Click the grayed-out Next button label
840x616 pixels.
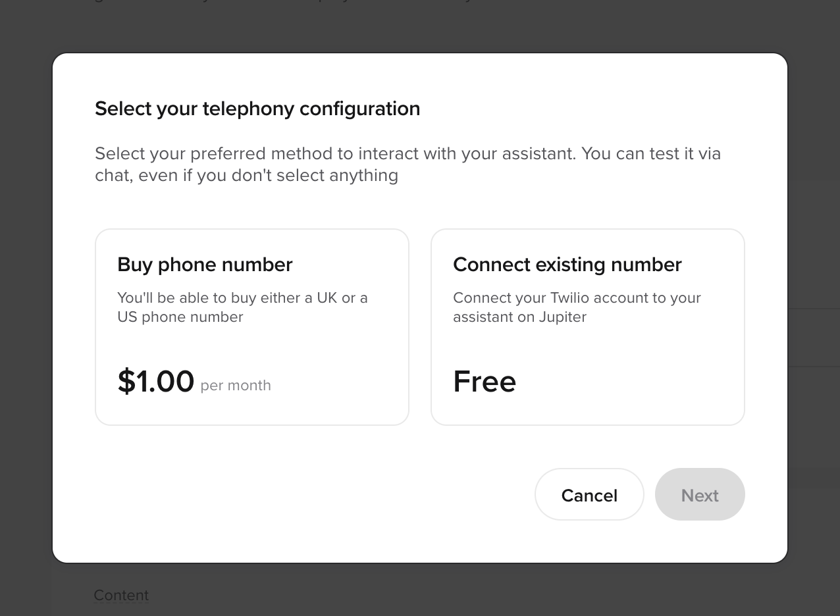click(699, 495)
